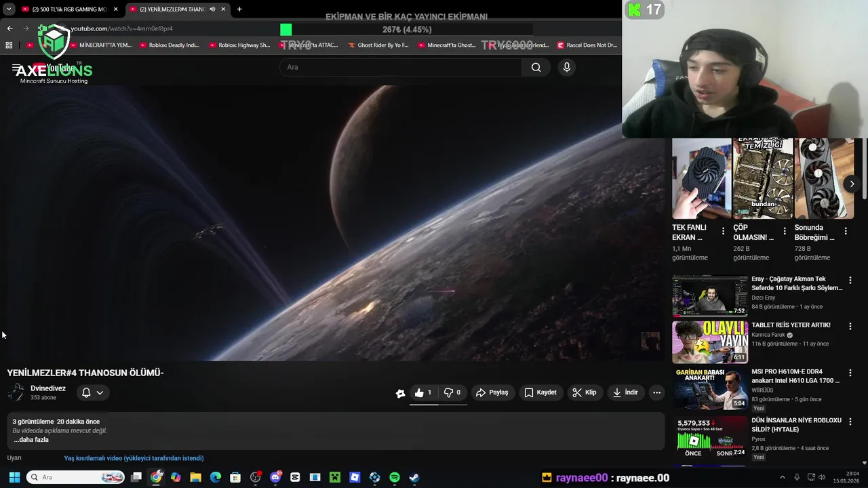Open more actions ellipsis beside İndir

pyautogui.click(x=656, y=392)
